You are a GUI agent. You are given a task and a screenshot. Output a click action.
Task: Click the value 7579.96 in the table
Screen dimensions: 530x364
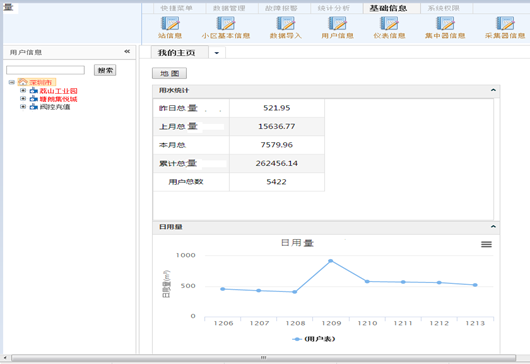[x=276, y=145]
